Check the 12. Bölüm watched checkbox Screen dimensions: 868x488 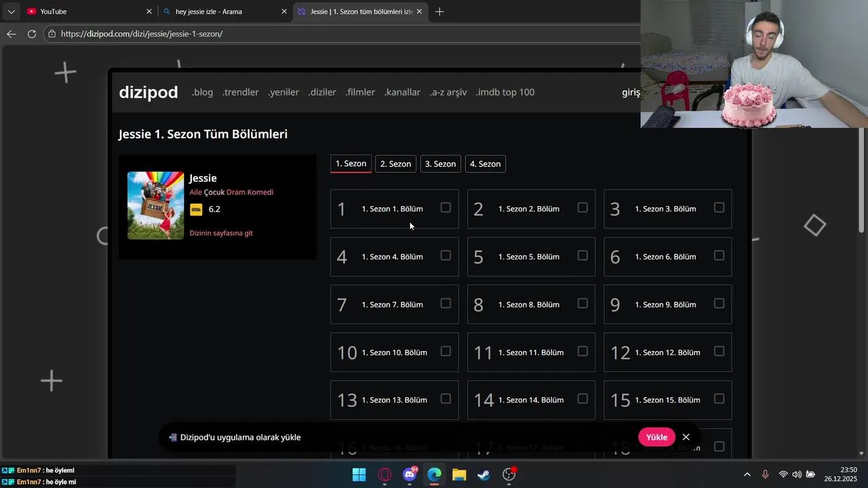719,351
